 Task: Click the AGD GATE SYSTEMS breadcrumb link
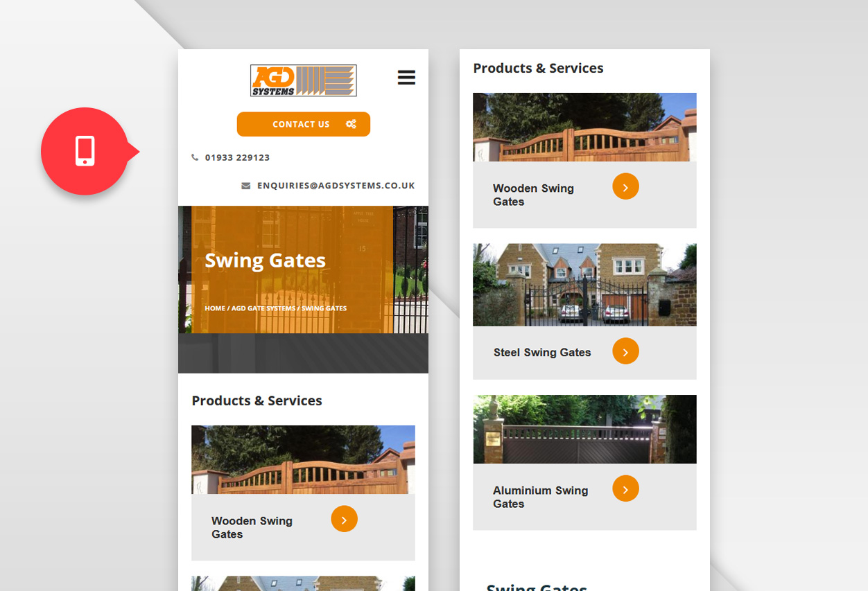tap(263, 308)
